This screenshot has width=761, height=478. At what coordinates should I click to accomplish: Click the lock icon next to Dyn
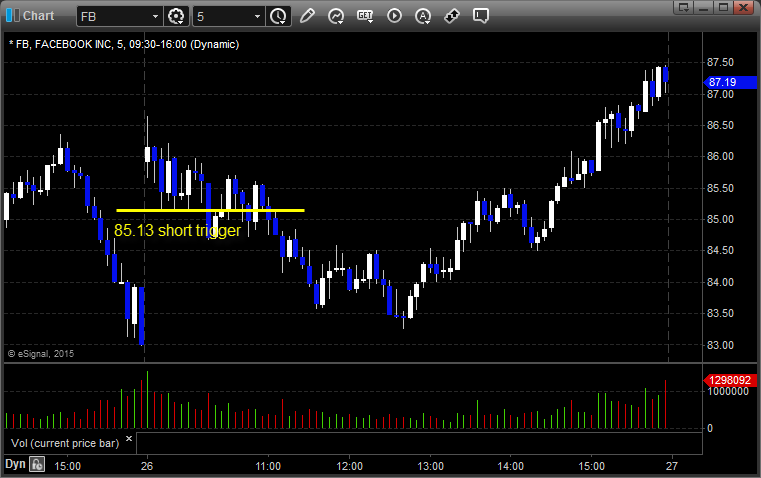pyautogui.click(x=37, y=465)
